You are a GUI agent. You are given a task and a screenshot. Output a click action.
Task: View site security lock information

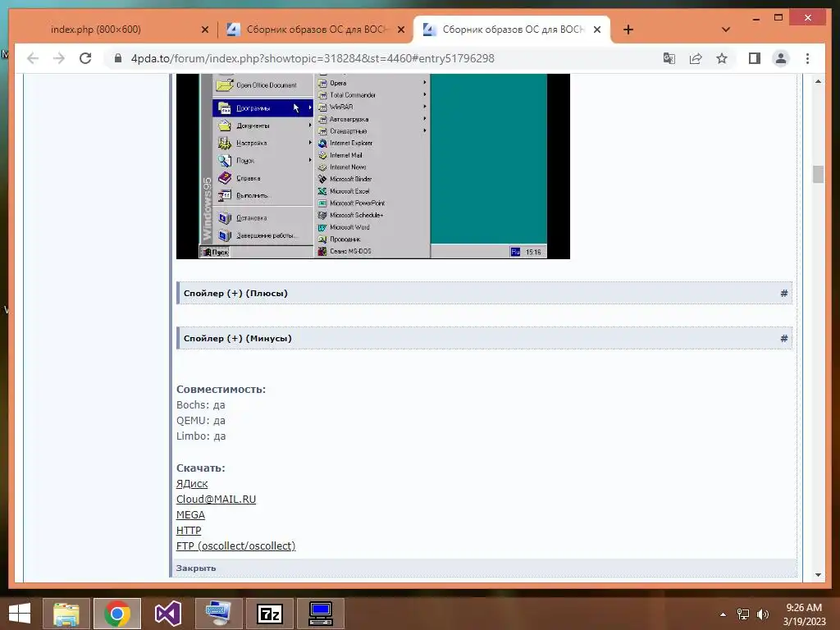pyautogui.click(x=118, y=58)
